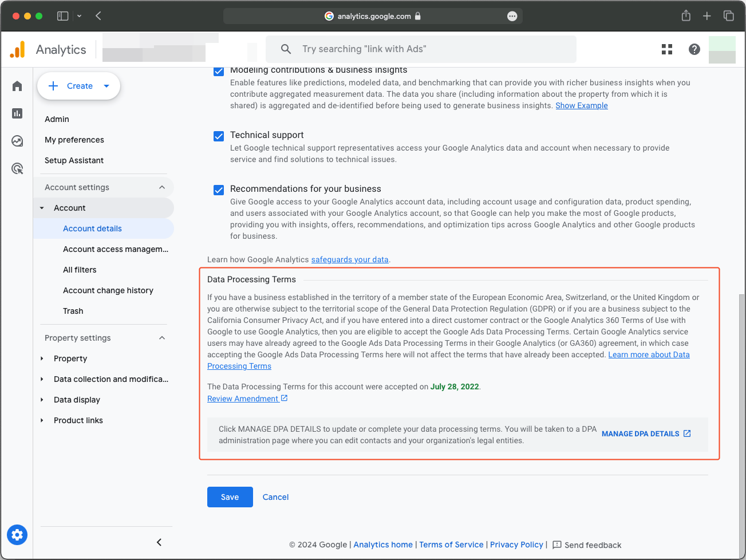Image resolution: width=746 pixels, height=560 pixels.
Task: Open the Create button dropdown arrow
Action: (106, 85)
